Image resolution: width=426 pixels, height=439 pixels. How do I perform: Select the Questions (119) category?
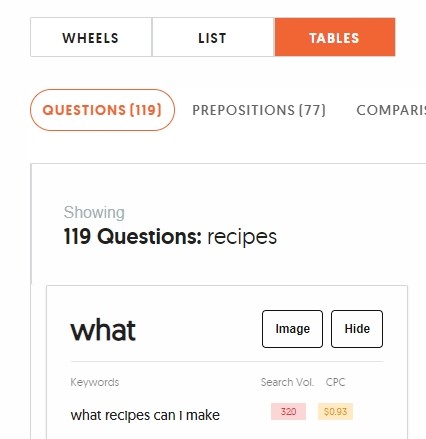[x=102, y=110]
